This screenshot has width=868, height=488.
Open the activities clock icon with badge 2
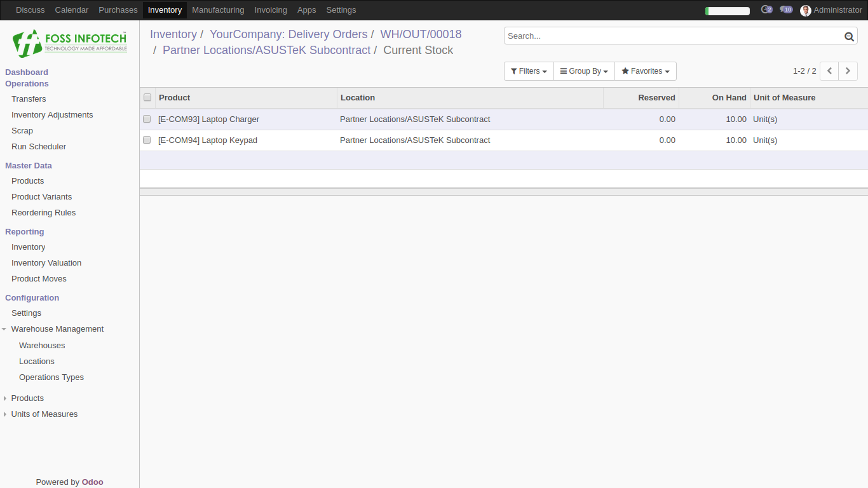[766, 10]
